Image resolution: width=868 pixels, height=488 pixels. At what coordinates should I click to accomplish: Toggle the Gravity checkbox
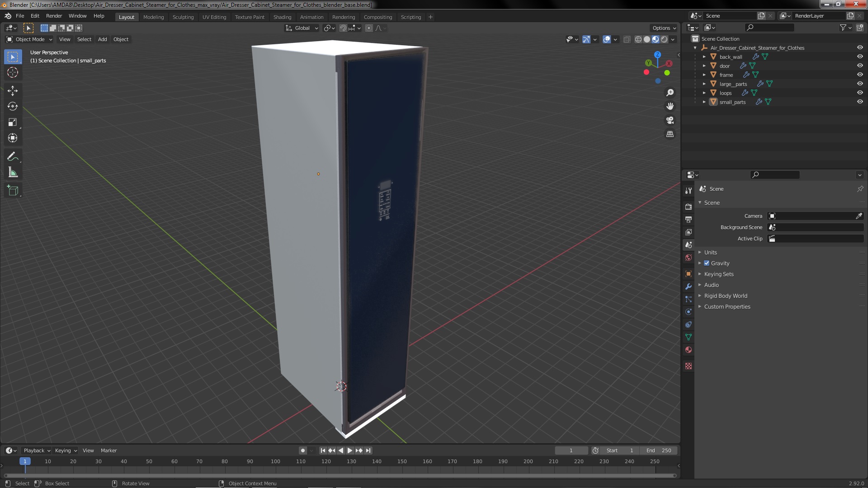pyautogui.click(x=707, y=263)
